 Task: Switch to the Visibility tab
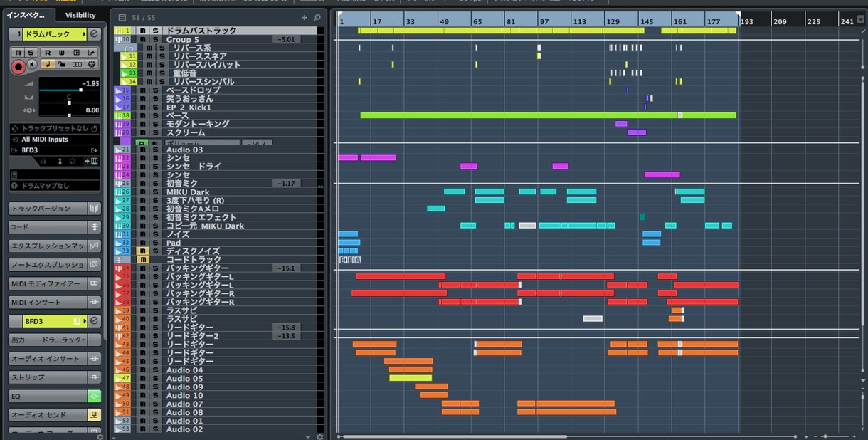point(80,15)
